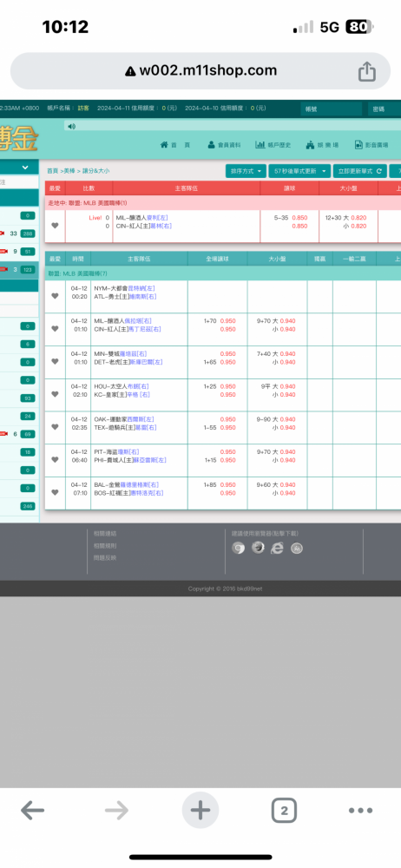Open the browser's three-dot more menu
The height and width of the screenshot is (868, 401).
tap(360, 811)
